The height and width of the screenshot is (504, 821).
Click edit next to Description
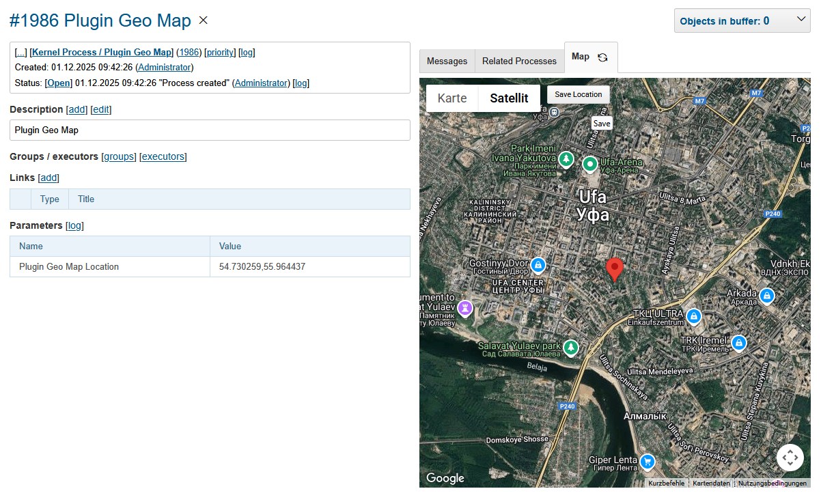click(101, 109)
